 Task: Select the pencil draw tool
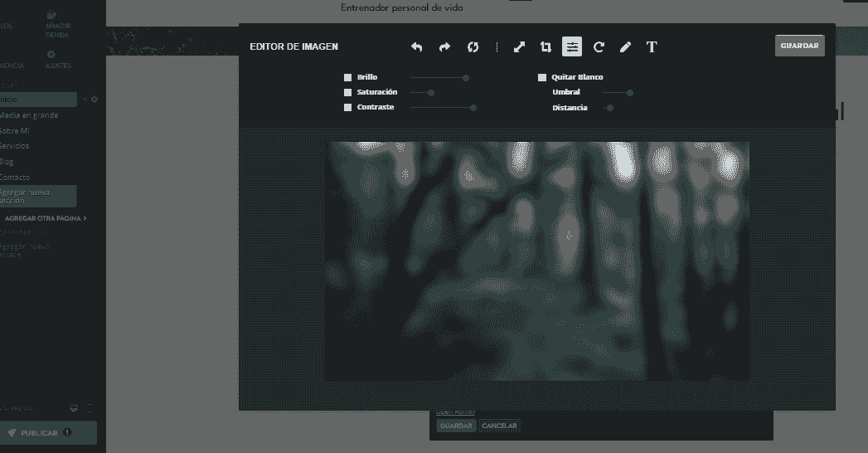tap(625, 47)
